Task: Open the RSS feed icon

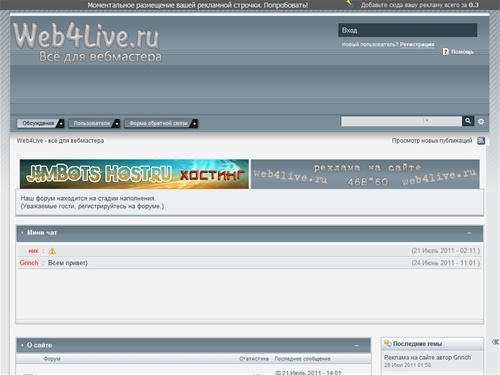Action: pyautogui.click(x=481, y=141)
